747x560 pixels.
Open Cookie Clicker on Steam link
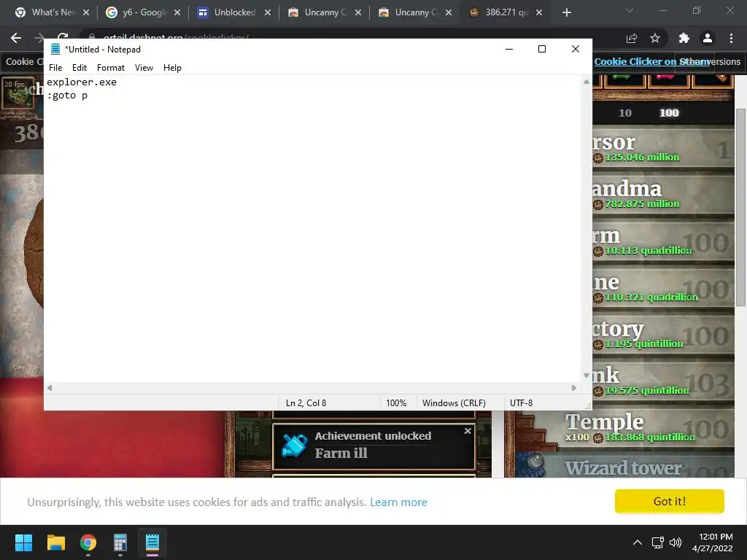pos(651,61)
